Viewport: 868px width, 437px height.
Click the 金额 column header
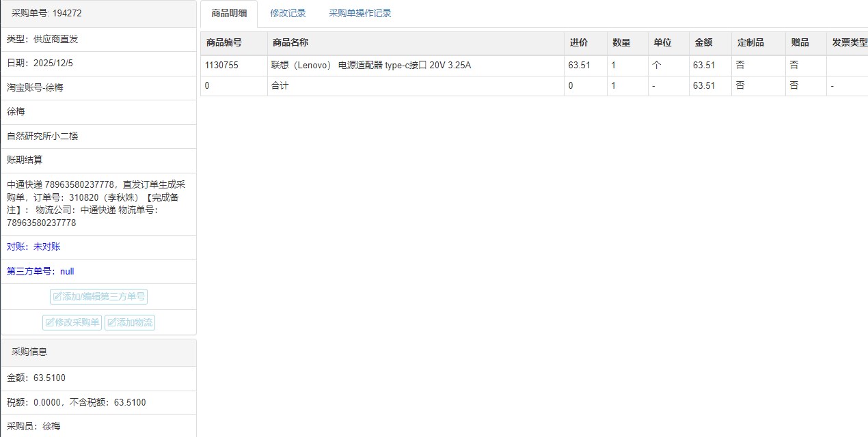point(703,42)
